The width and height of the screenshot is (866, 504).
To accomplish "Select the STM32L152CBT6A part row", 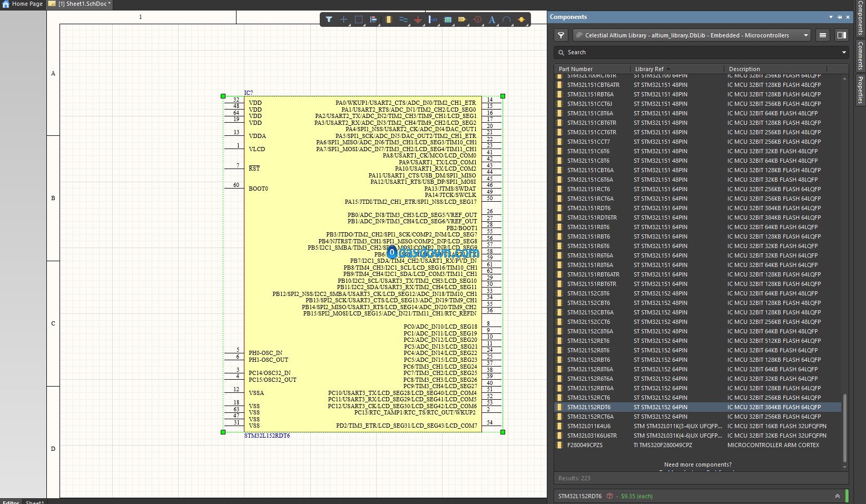I will point(698,312).
